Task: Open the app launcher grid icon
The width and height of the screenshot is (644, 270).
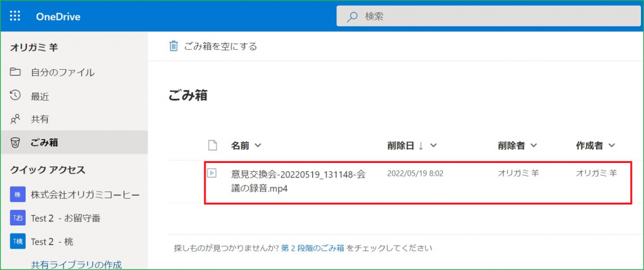Action: 15,16
